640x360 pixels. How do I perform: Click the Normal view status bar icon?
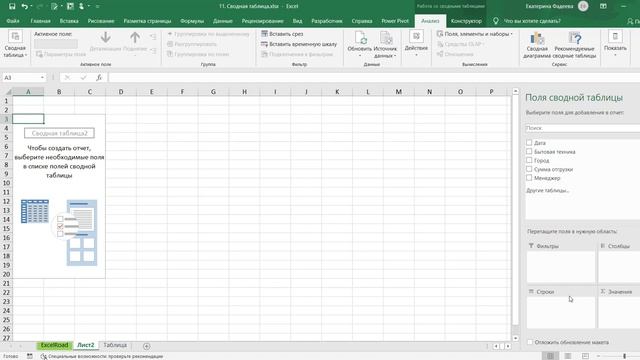[x=550, y=356]
